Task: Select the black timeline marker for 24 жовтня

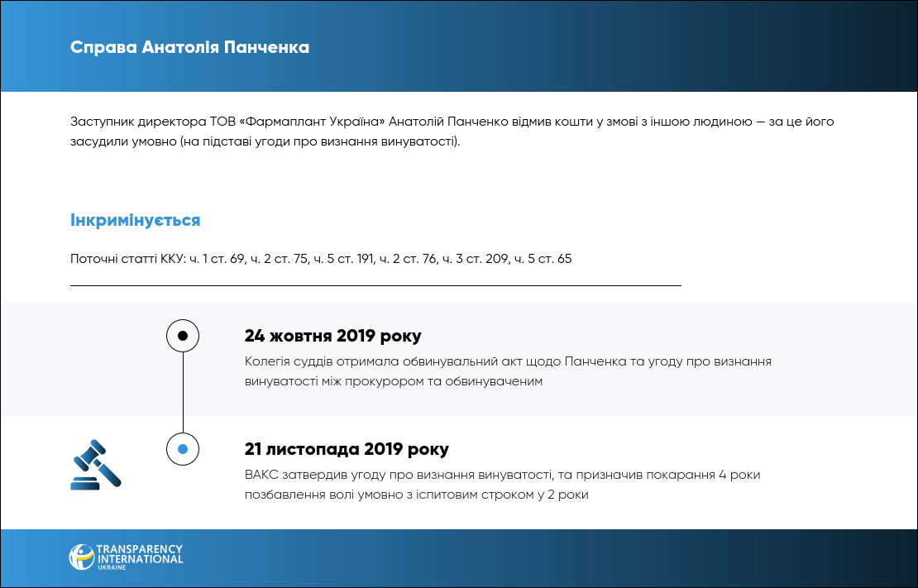Action: (x=183, y=336)
